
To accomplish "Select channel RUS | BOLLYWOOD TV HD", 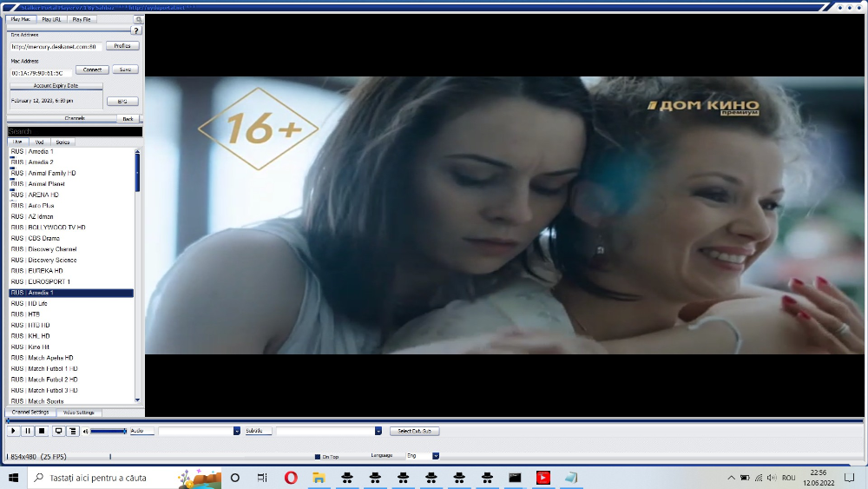I will pyautogui.click(x=71, y=228).
